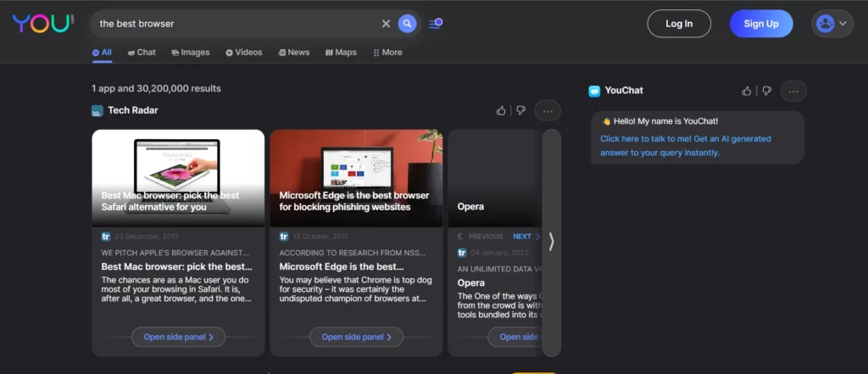Click the Opera article title text

[471, 283]
